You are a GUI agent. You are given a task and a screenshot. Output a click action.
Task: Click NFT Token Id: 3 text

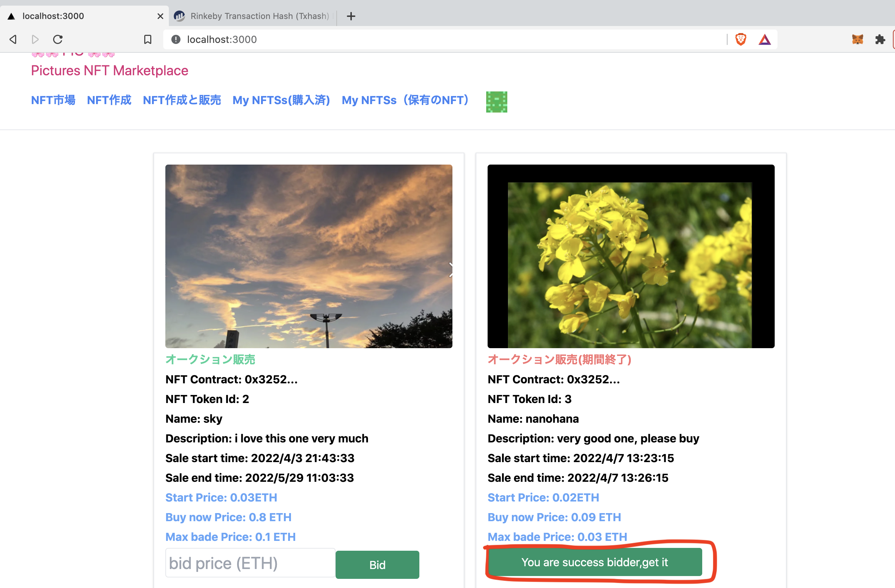(529, 399)
